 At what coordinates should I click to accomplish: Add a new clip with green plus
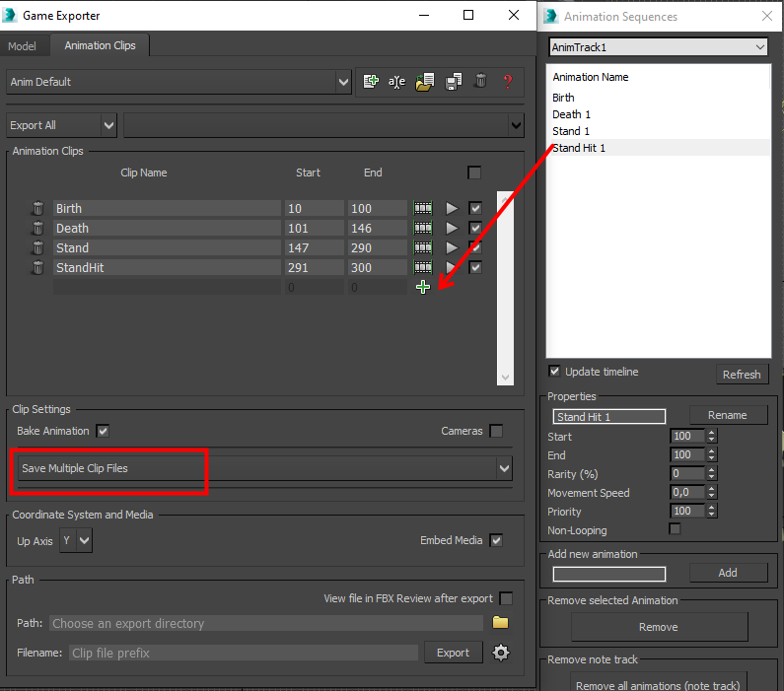[x=423, y=287]
